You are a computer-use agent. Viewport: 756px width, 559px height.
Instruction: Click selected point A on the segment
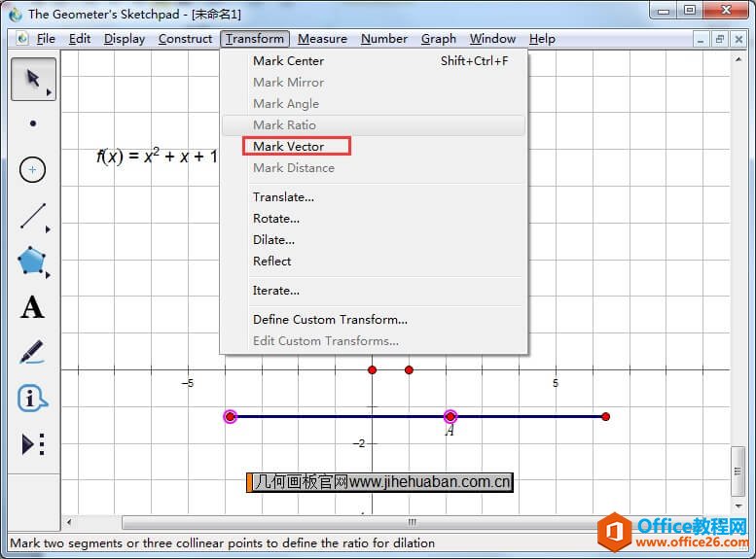[x=450, y=416]
